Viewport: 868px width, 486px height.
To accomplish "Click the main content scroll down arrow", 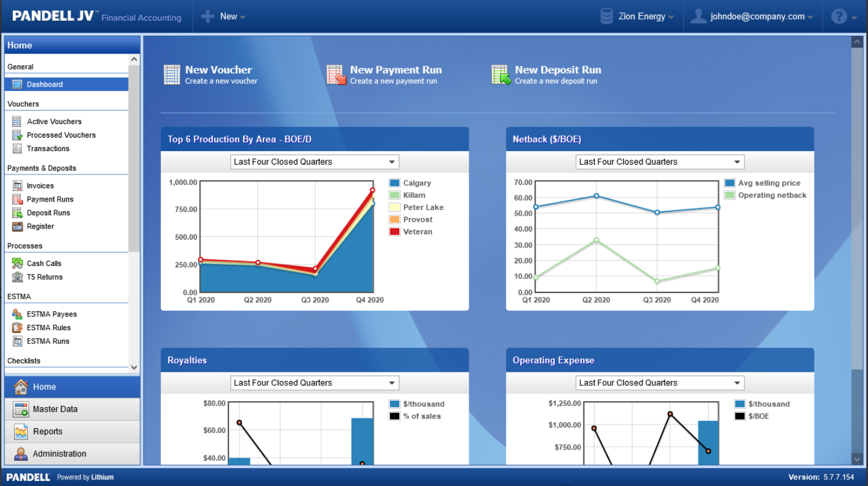I will click(x=857, y=459).
